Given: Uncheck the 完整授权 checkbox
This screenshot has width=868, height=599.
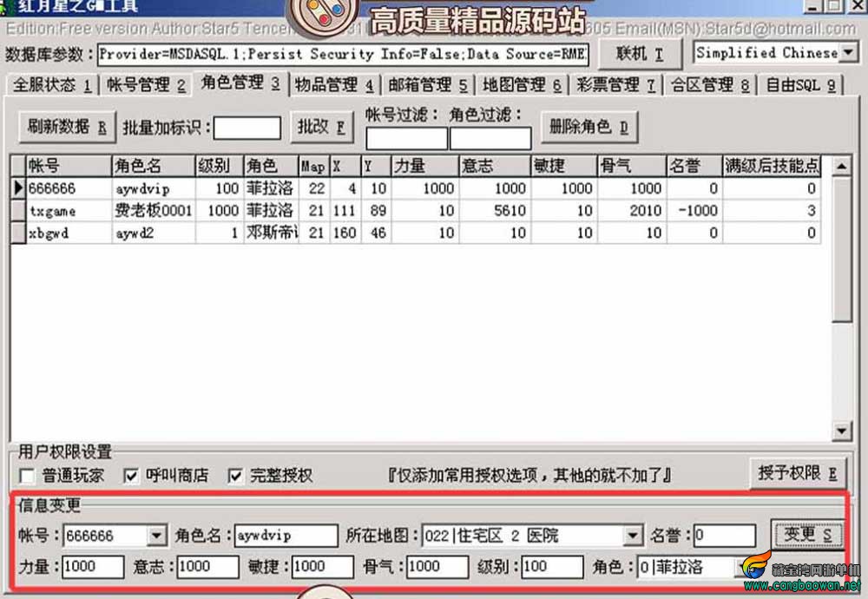Looking at the screenshot, I should (x=235, y=476).
